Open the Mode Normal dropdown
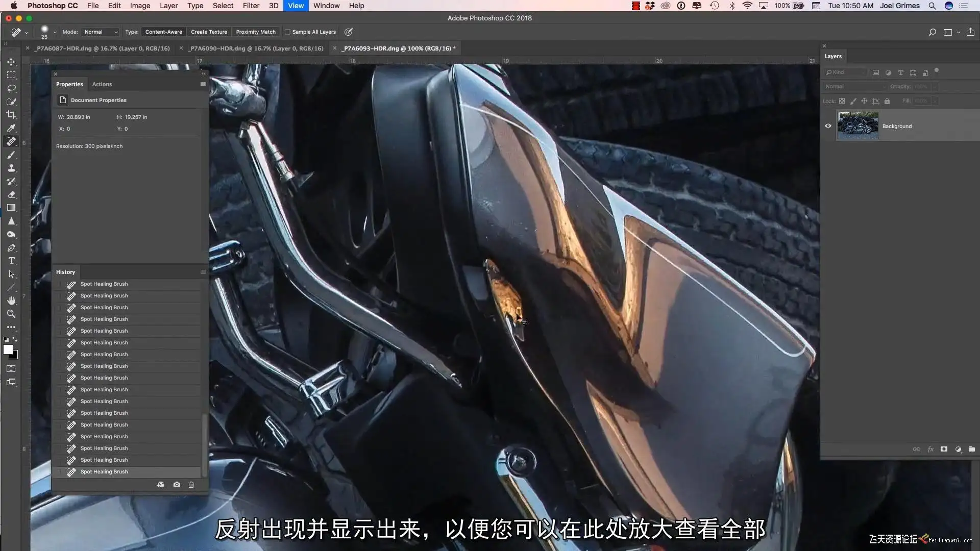Screen dimensions: 980x551 tap(101, 32)
